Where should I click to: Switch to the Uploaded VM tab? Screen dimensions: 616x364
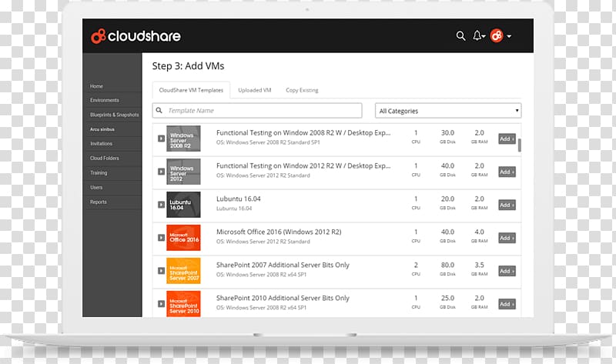255,90
